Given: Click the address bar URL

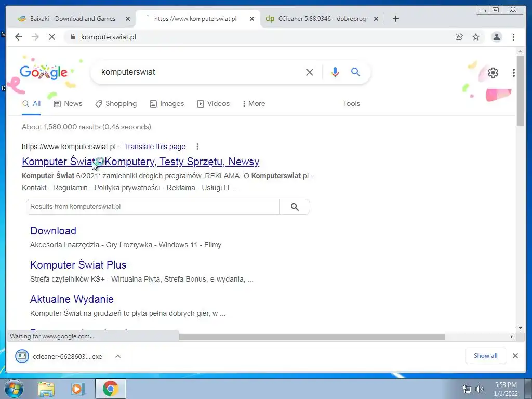Looking at the screenshot, I should pos(109,37).
